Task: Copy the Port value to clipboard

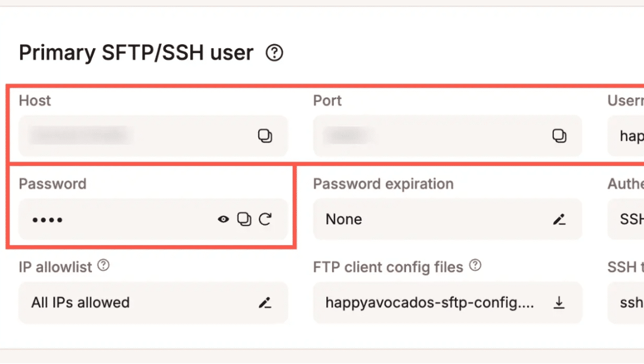Action: click(559, 135)
